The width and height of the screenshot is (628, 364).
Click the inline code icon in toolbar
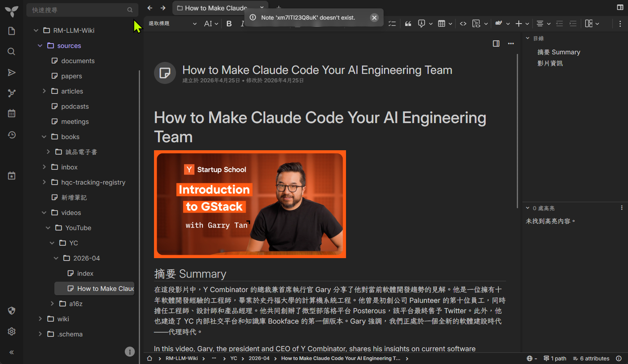(x=463, y=24)
